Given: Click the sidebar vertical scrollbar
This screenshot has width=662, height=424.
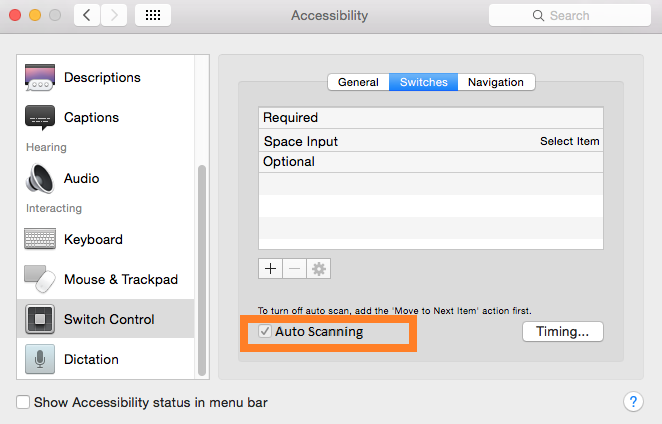Looking at the screenshot, I should click(x=202, y=270).
